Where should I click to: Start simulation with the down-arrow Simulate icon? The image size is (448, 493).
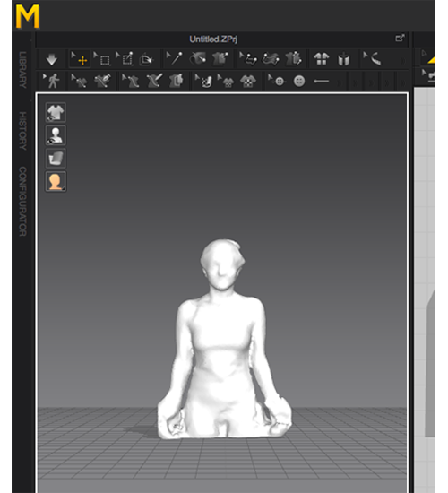click(x=52, y=59)
